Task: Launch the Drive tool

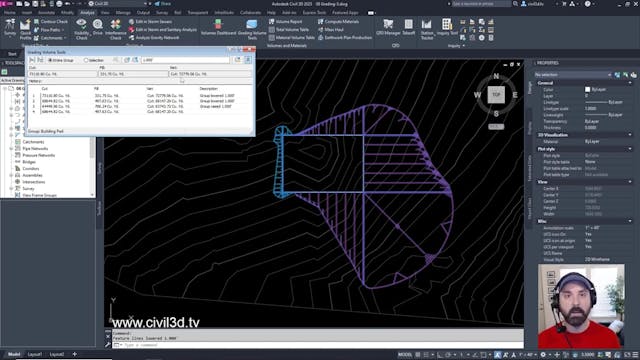Action: (x=98, y=28)
